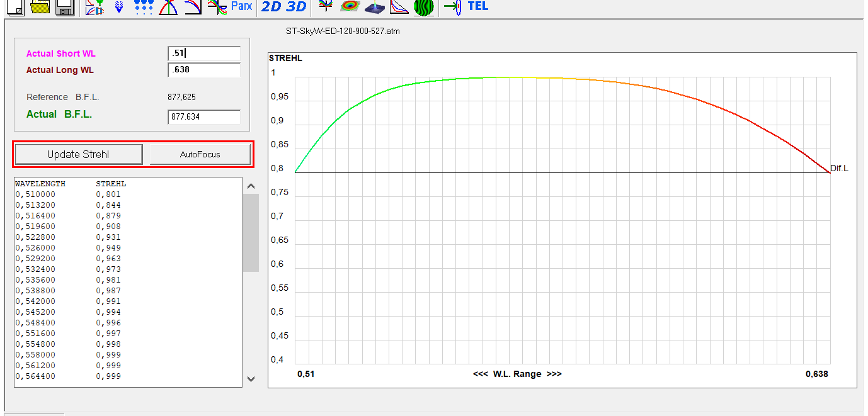The image size is (868, 416).
Task: Click the TEL toolbar button
Action: [477, 6]
